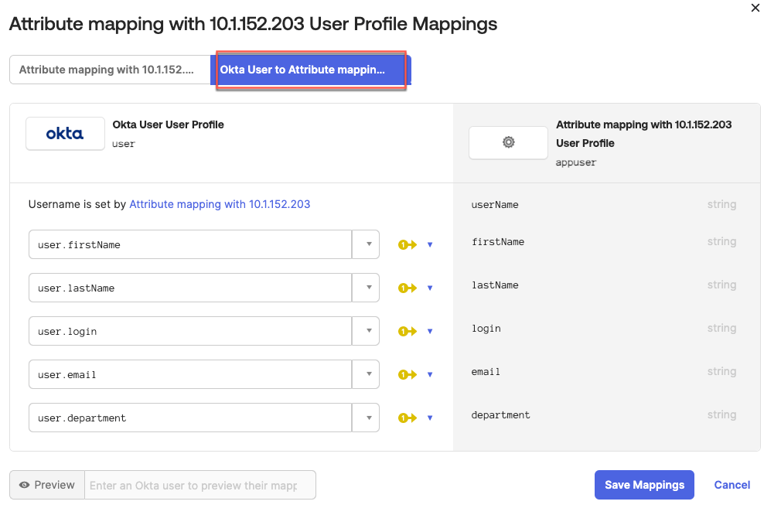Expand the user.department expression dropdown

[x=366, y=418]
